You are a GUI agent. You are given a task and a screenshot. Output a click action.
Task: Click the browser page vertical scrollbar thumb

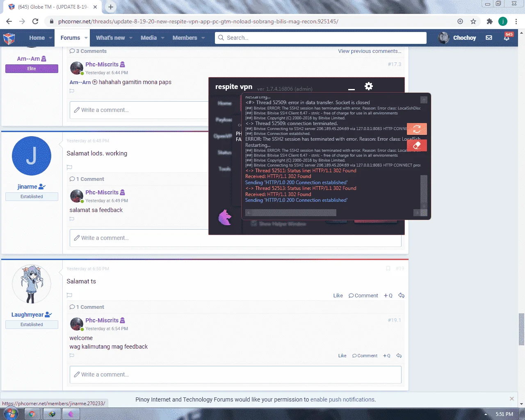pyautogui.click(x=521, y=329)
